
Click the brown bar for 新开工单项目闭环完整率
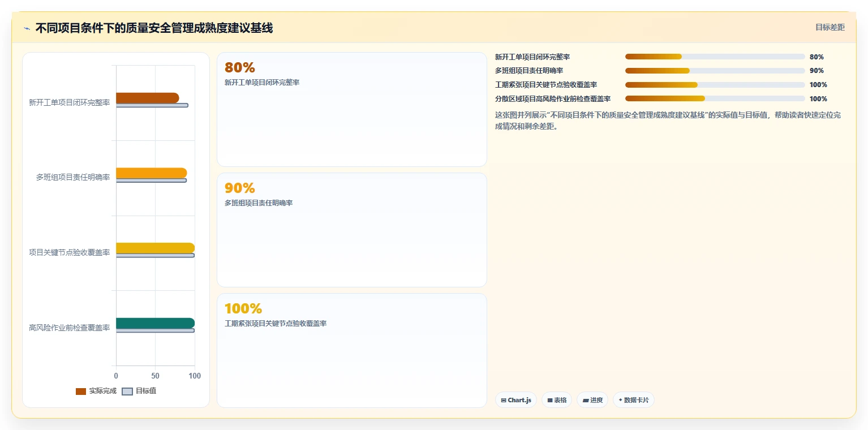click(x=147, y=98)
